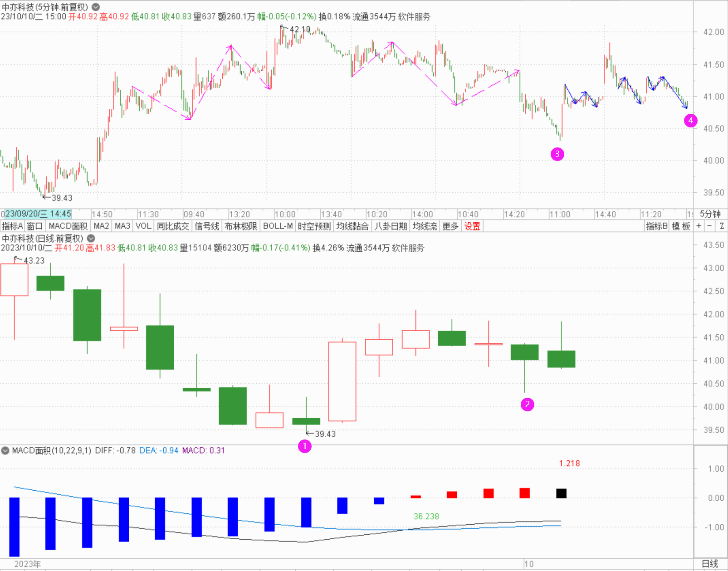Viewport: 728px width, 571px height.
Task: Select the 布林极限 indicator tab
Action: pyautogui.click(x=241, y=226)
